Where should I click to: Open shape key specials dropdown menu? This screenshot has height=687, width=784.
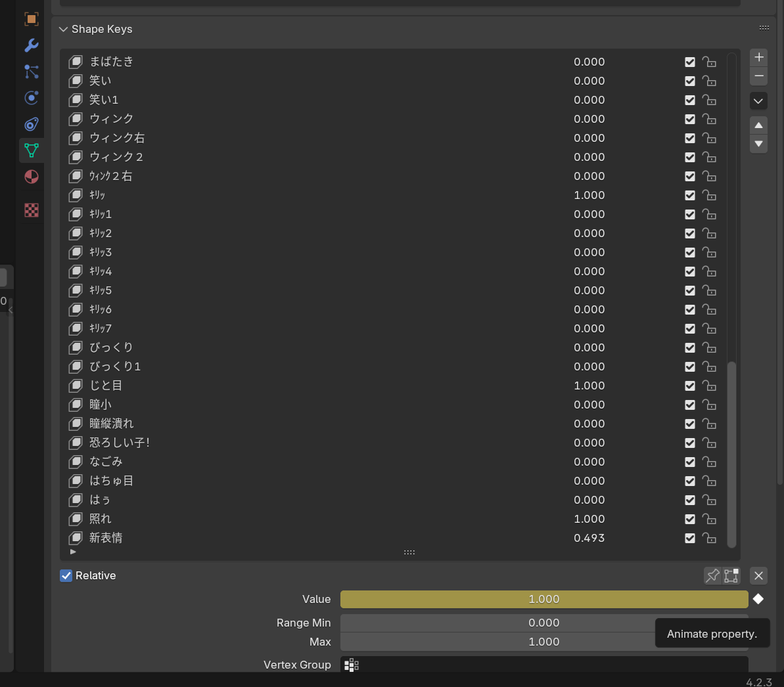click(x=758, y=101)
